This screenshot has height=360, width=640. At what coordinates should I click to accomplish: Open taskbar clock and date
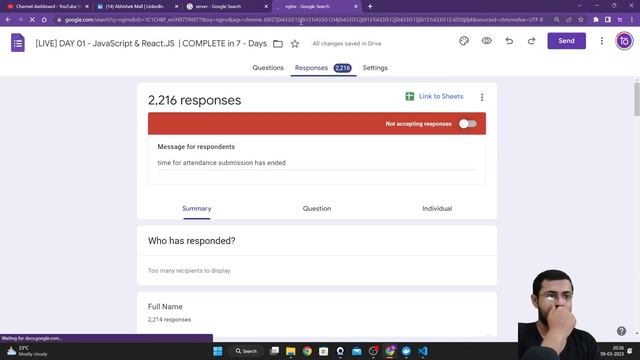pos(612,351)
